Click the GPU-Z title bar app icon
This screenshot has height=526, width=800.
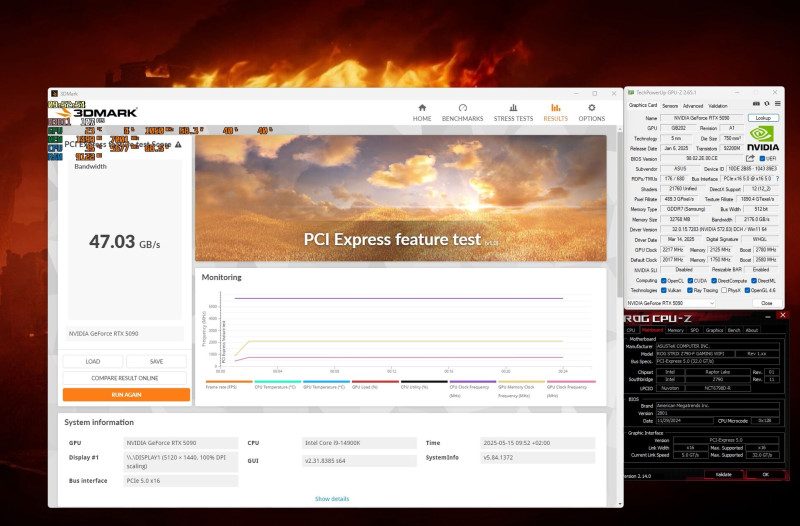tap(631, 93)
